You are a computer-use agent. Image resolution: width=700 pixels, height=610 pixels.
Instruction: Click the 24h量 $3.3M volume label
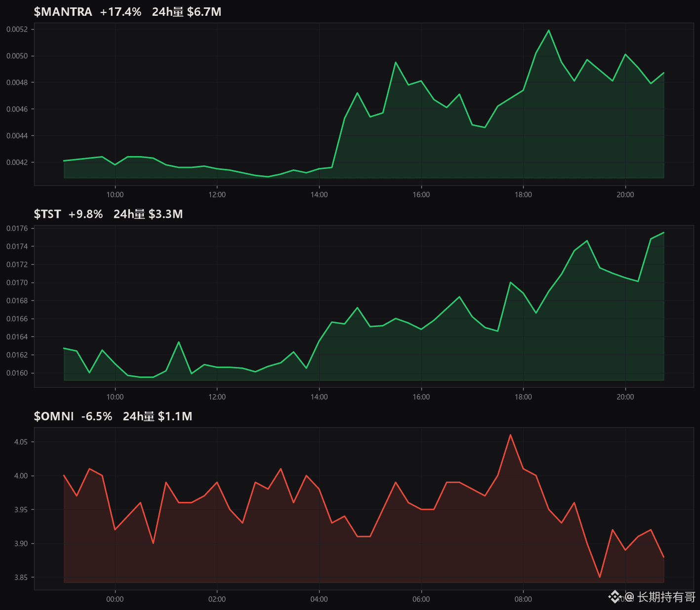click(x=148, y=214)
